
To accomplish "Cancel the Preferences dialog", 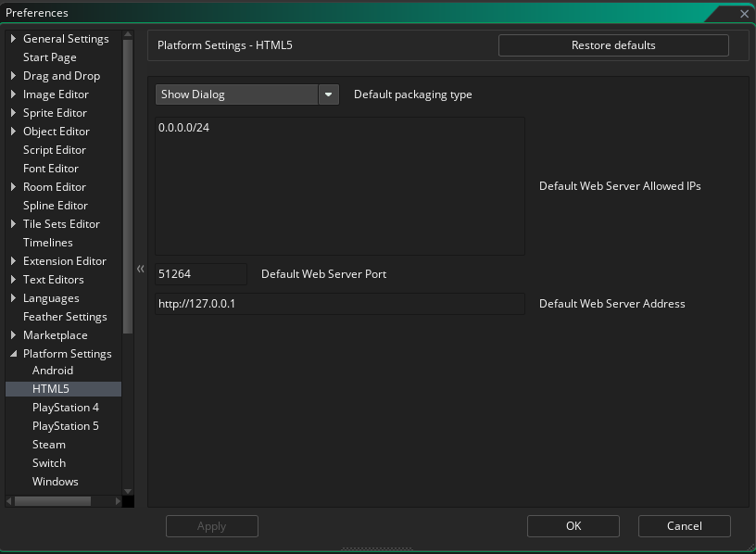I will coord(684,526).
